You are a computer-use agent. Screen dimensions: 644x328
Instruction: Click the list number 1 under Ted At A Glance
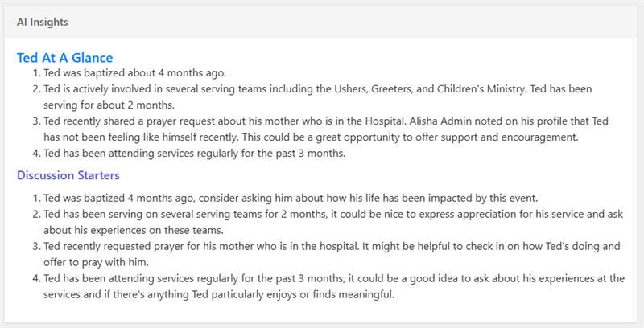pos(36,73)
